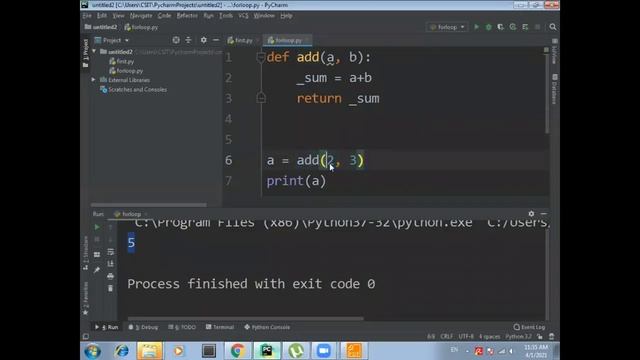Select forloop.py in project tree

pyautogui.click(x=126, y=71)
